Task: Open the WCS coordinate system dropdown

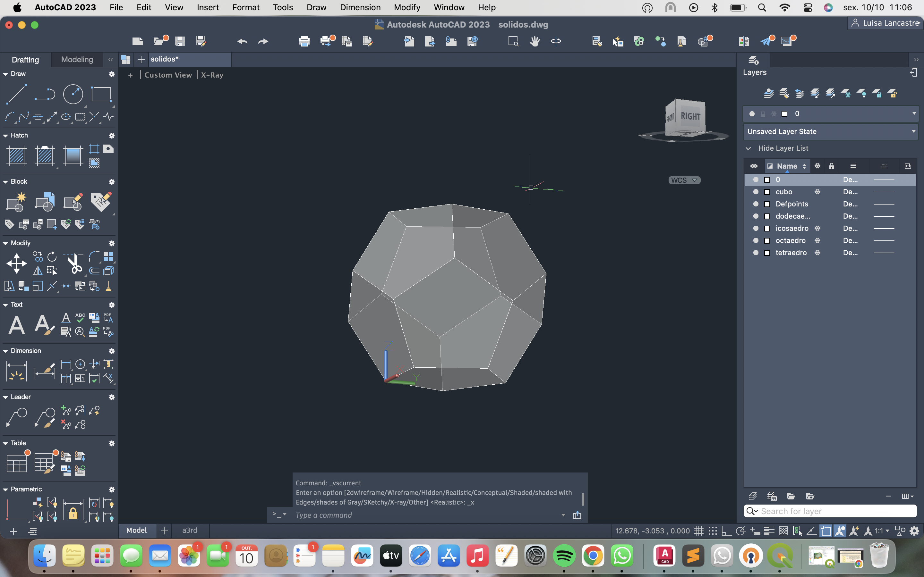Action: tap(684, 180)
